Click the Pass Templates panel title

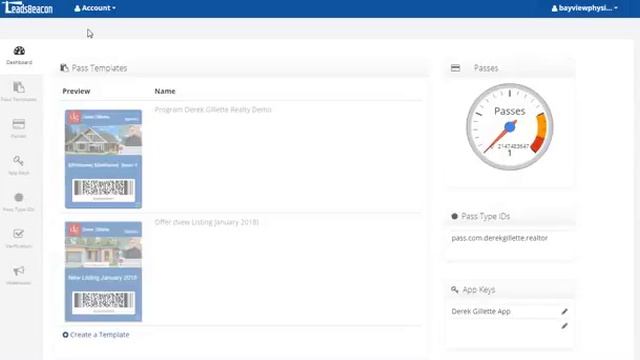pyautogui.click(x=99, y=68)
